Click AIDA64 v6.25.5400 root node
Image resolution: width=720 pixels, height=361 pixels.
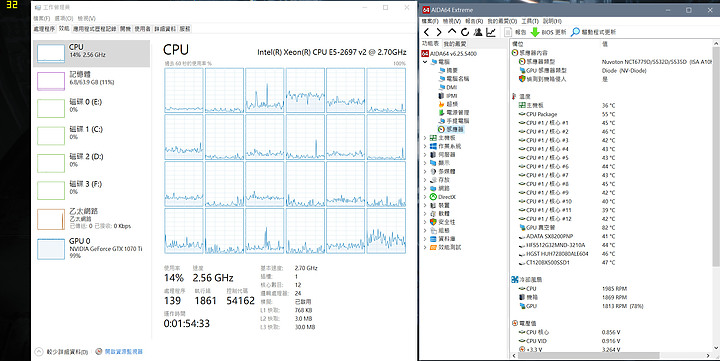(x=449, y=53)
